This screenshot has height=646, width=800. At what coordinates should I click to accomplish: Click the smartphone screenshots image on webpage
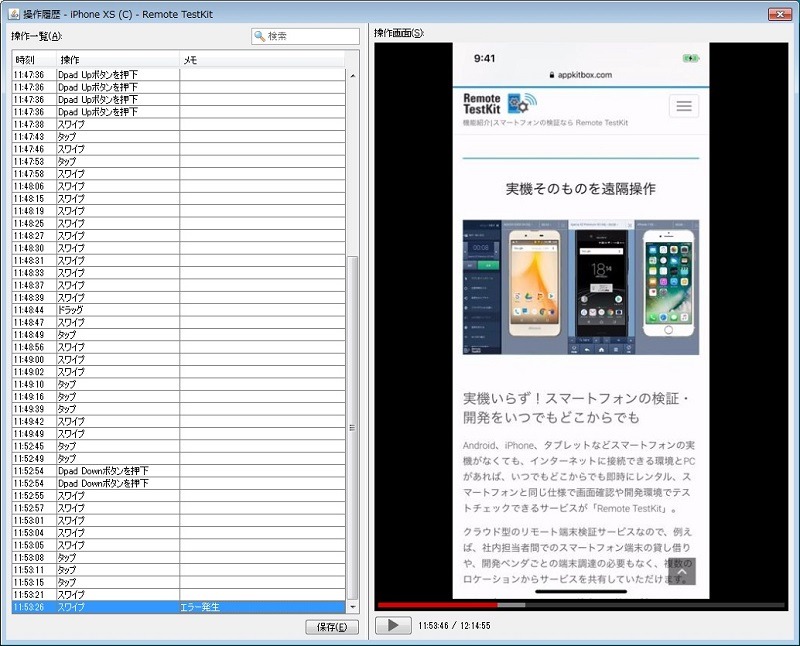coord(581,287)
